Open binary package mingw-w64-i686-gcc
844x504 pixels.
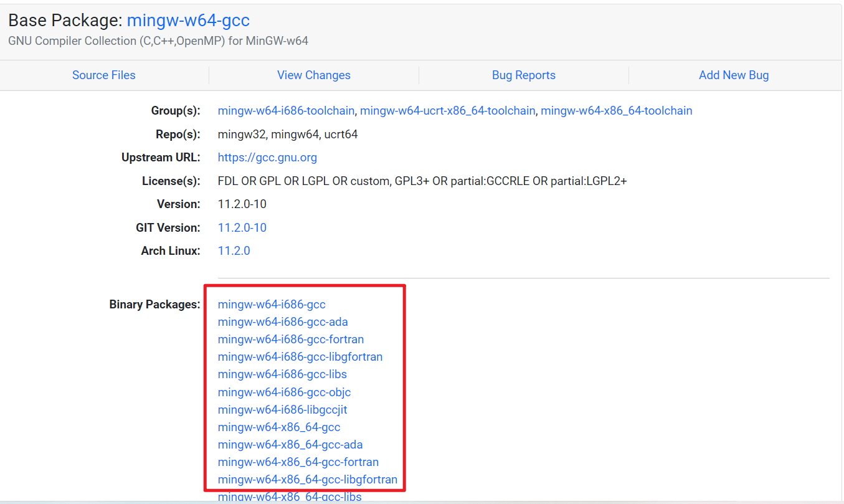point(272,305)
